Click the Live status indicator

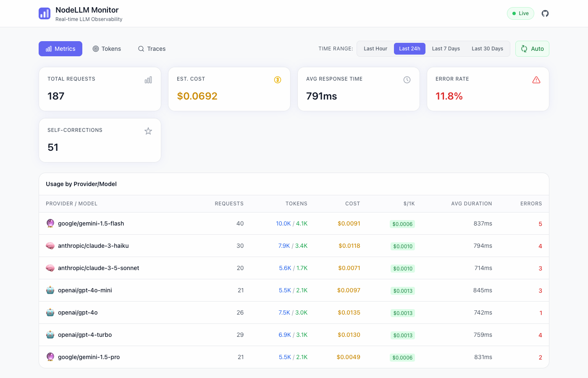[x=520, y=13]
